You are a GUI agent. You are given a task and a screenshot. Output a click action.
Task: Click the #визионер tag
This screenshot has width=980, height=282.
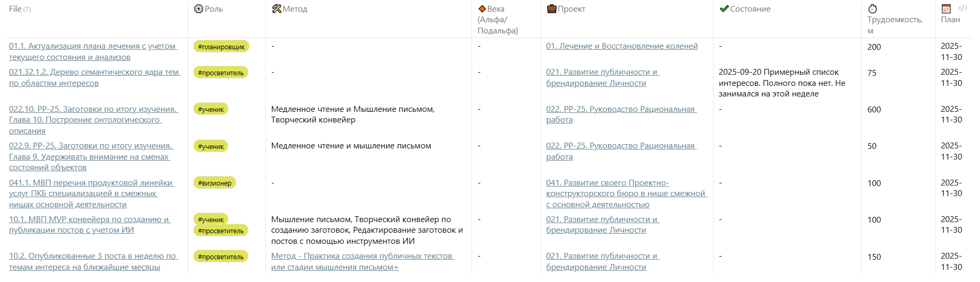click(x=215, y=183)
